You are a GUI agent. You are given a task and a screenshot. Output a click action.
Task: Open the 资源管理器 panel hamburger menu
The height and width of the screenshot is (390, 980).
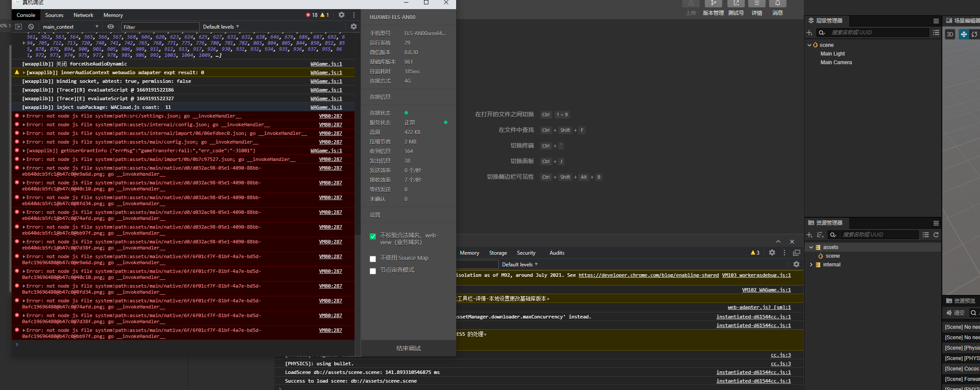coord(936,223)
